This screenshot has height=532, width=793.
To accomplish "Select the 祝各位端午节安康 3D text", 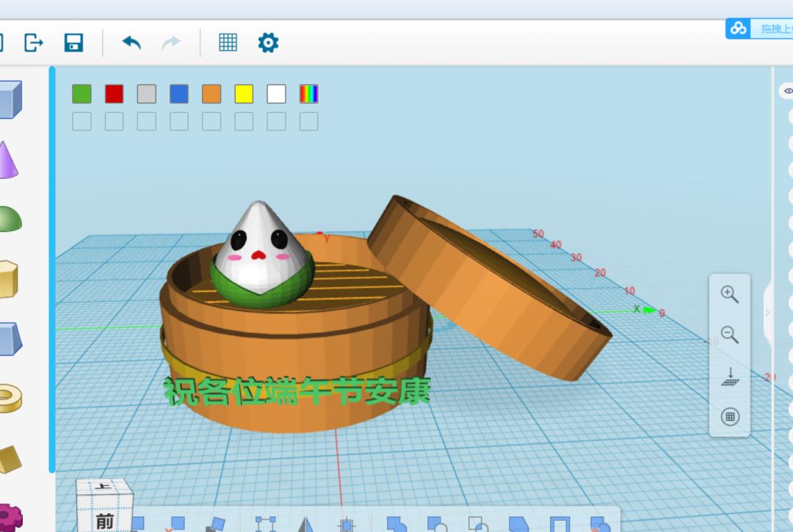I will coord(297,391).
